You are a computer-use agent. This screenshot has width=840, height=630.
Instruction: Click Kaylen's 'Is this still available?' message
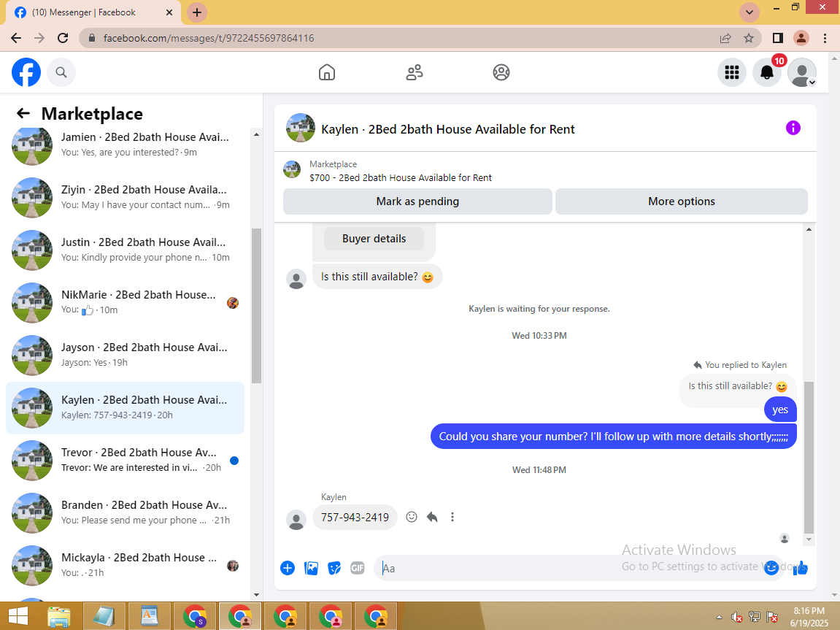click(x=377, y=277)
